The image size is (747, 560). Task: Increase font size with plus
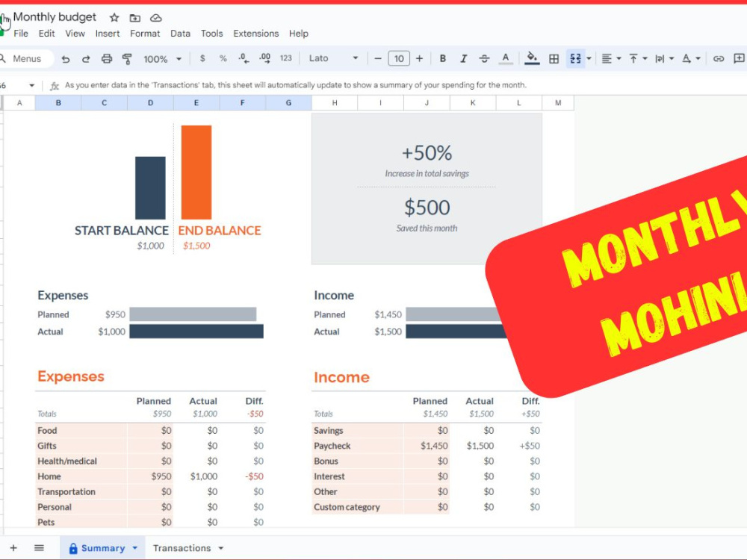point(419,58)
